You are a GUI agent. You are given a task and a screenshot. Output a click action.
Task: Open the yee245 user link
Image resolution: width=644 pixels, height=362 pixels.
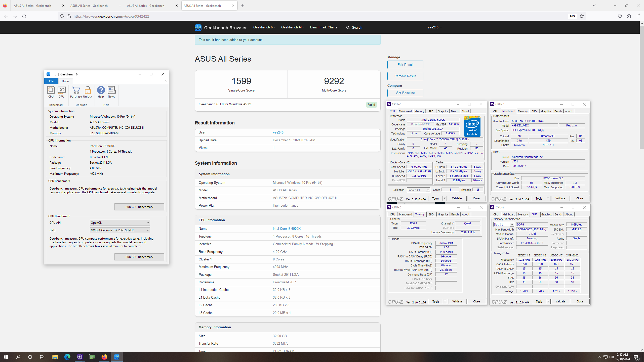[x=278, y=132]
